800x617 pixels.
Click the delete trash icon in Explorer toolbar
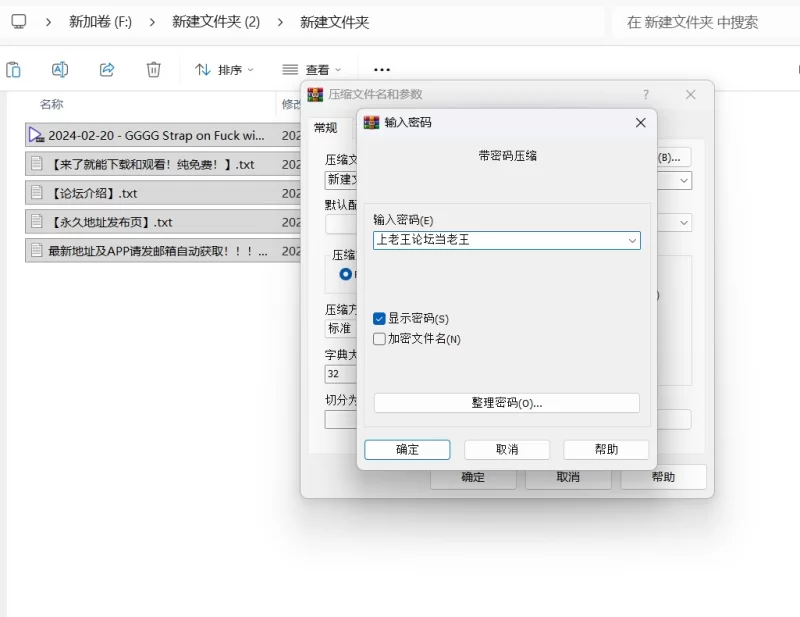154,69
